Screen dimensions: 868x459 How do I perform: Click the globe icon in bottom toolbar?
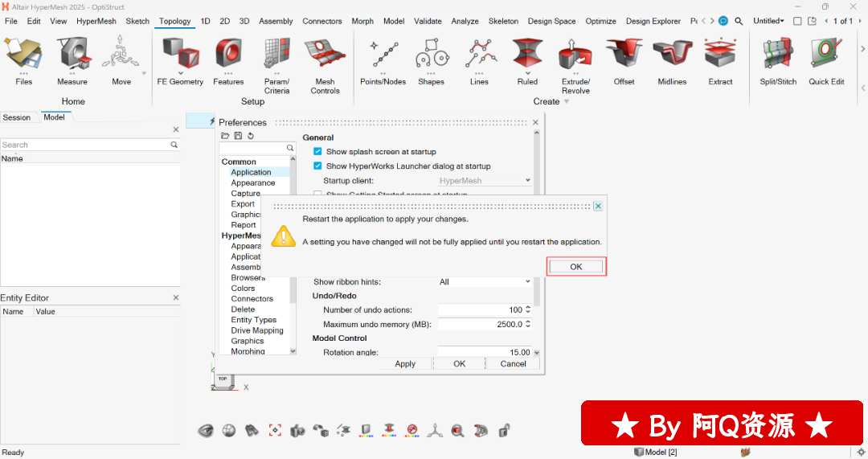228,430
